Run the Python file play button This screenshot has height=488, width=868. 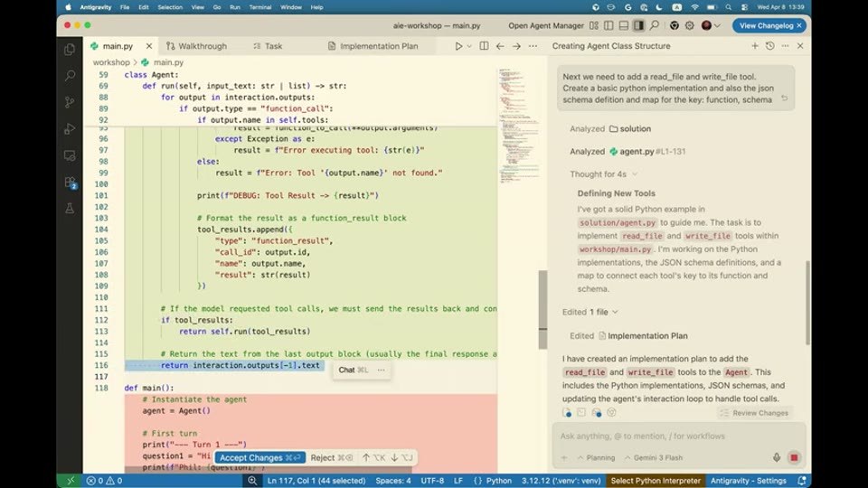[x=458, y=46]
